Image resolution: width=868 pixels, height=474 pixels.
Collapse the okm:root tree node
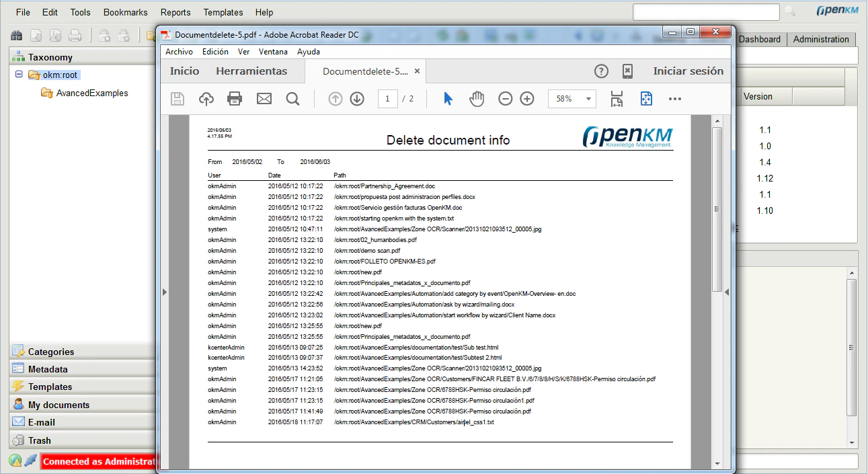coord(19,75)
